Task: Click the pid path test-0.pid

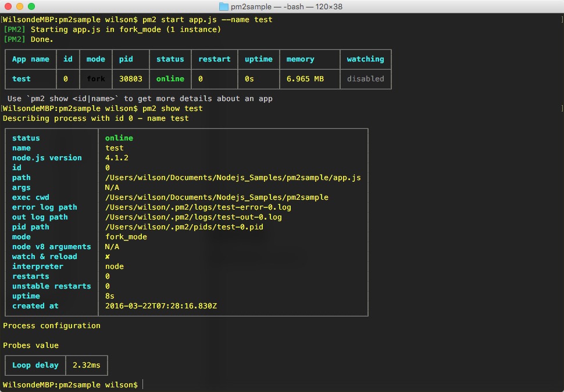Action: (184, 227)
